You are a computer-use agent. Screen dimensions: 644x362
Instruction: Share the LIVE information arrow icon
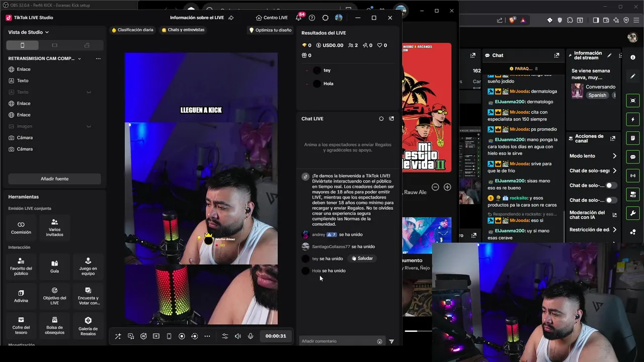point(231,18)
